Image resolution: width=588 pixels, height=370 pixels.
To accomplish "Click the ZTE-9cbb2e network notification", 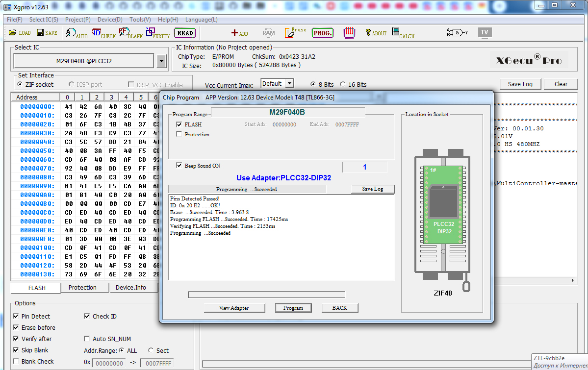I will point(560,362).
